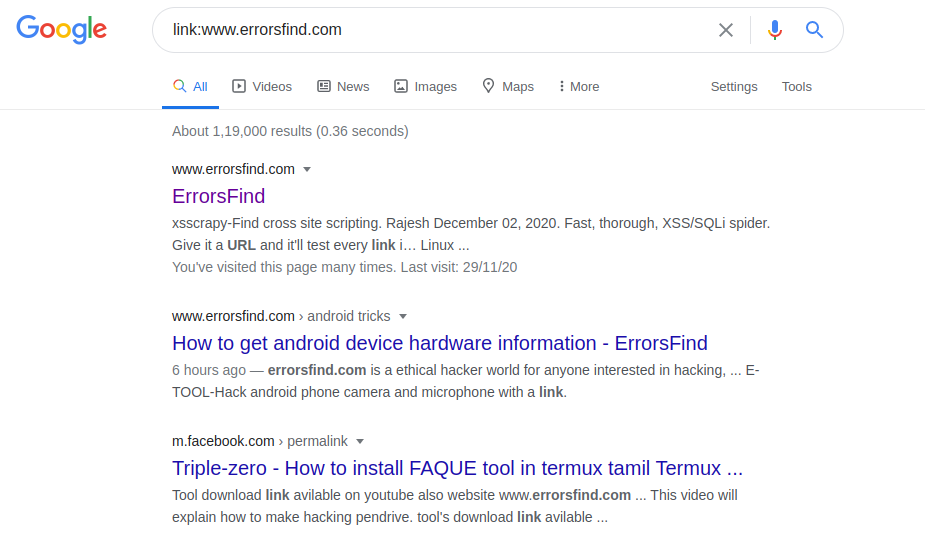Image resolution: width=925 pixels, height=542 pixels.
Task: Start voice search with microphone icon
Action: tap(775, 30)
